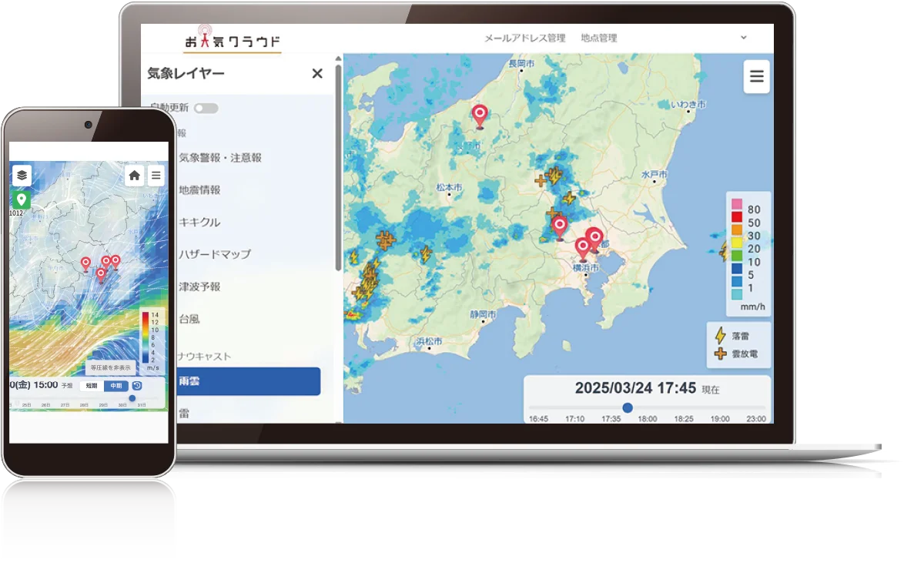This screenshot has height=573, width=924.
Task: Click the 15:00 time on phone
Action: pos(45,384)
